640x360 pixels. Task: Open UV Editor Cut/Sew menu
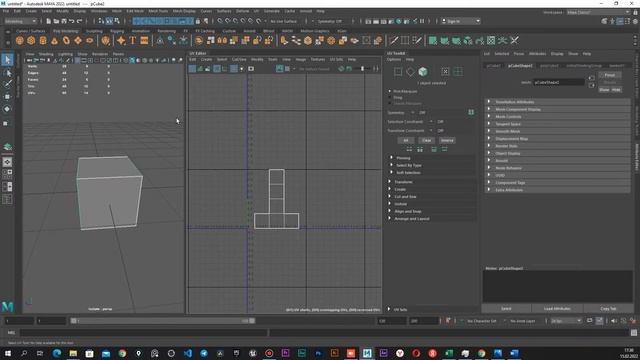pos(239,60)
